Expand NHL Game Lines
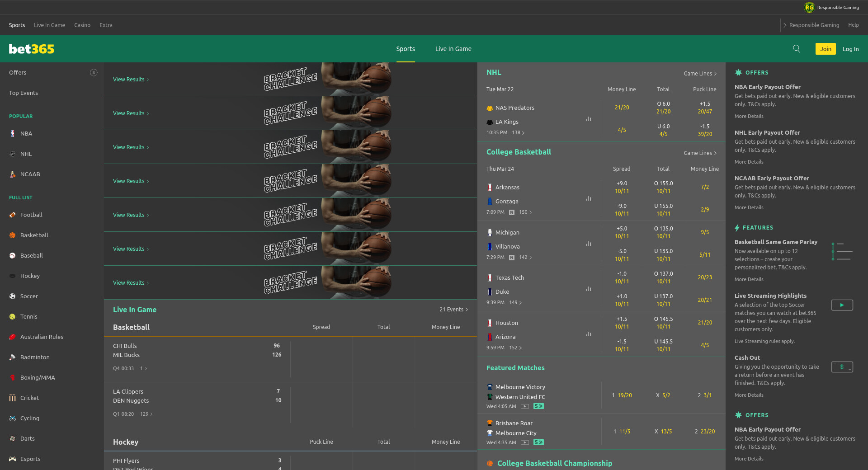Viewport: 868px width, 470px height. [x=700, y=74]
